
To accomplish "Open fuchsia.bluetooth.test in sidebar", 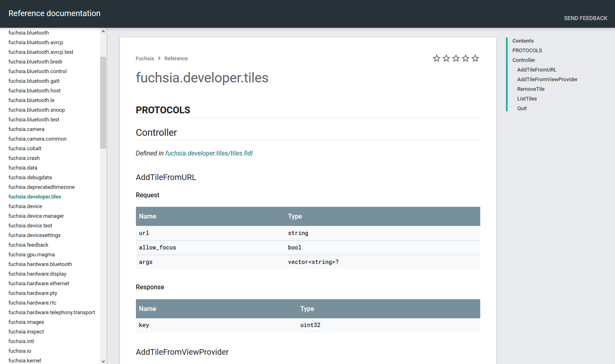I will pyautogui.click(x=34, y=119).
